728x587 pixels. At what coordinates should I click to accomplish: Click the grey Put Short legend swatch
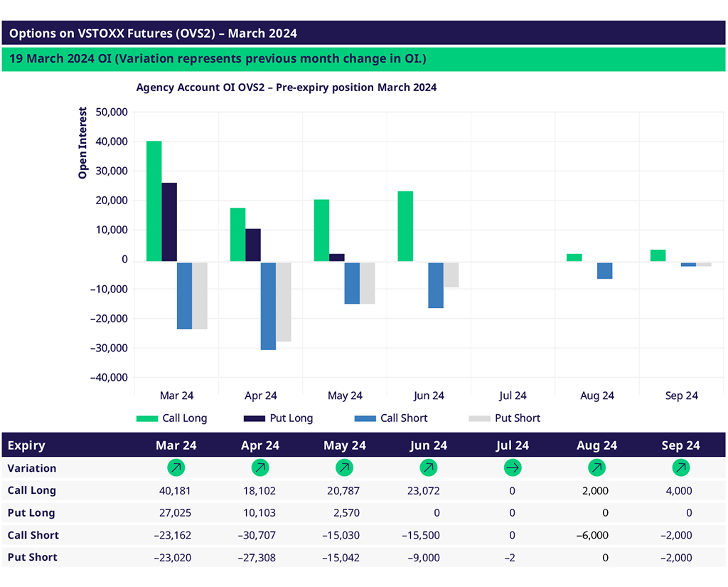[x=480, y=418]
